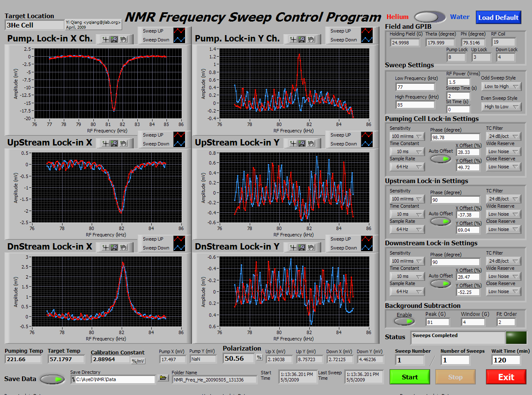The image size is (532, 395).
Task: Click the Sweep Time (s) input field
Action: coord(458,96)
